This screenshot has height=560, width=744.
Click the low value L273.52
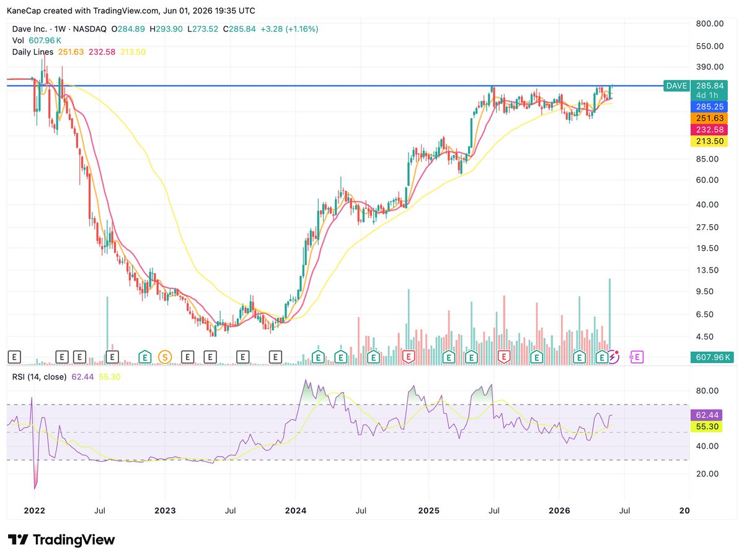pyautogui.click(x=204, y=28)
